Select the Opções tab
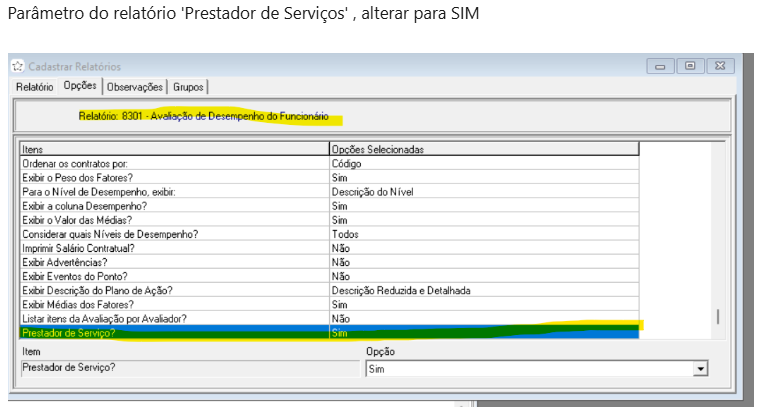Viewport: 763px width, 411px height. [80, 86]
